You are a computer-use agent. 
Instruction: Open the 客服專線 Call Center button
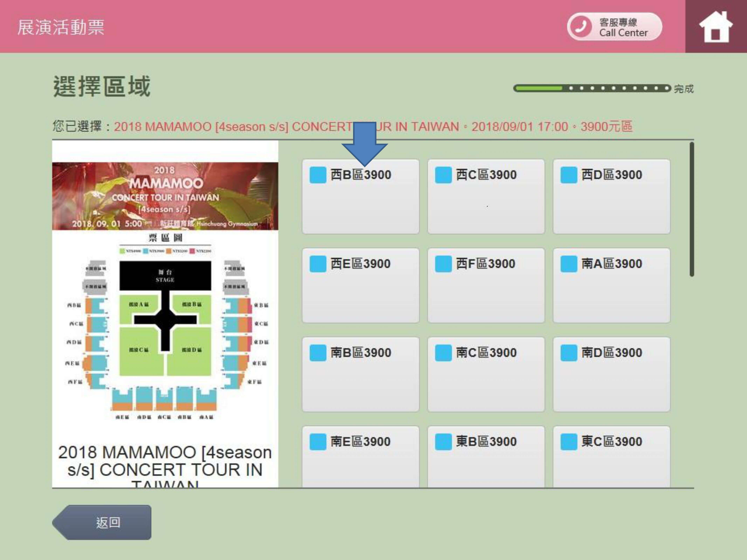[614, 27]
